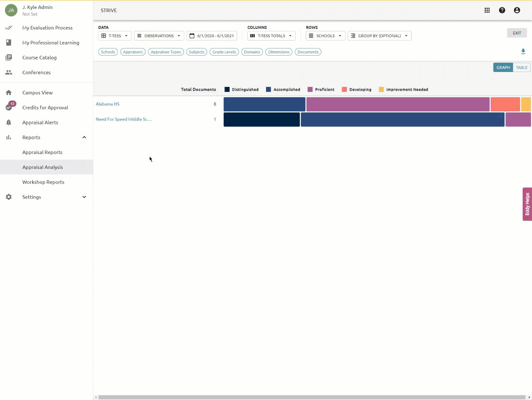Screen dimensions: 532x400
Task: Click the Total Documents column header
Action: (198, 89)
